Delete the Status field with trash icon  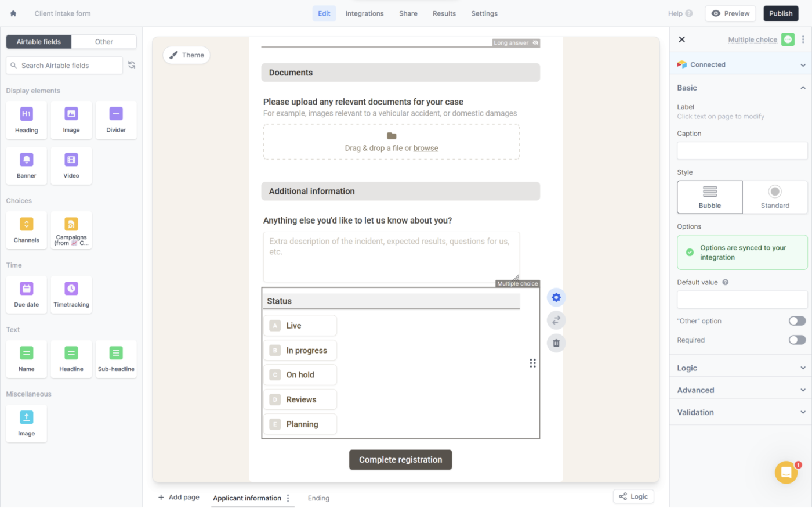556,343
